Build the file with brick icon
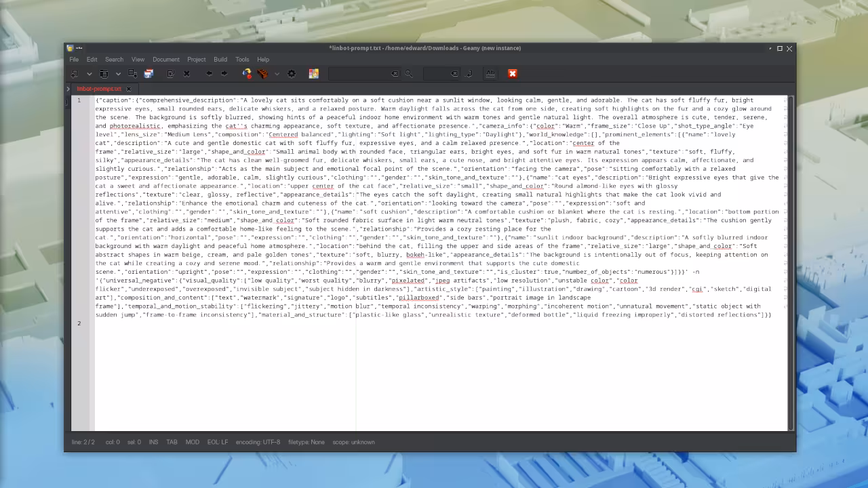The width and height of the screenshot is (868, 488). (x=262, y=73)
